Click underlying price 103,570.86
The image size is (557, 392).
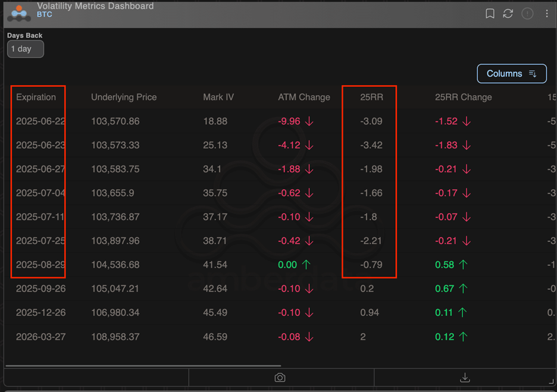[115, 121]
